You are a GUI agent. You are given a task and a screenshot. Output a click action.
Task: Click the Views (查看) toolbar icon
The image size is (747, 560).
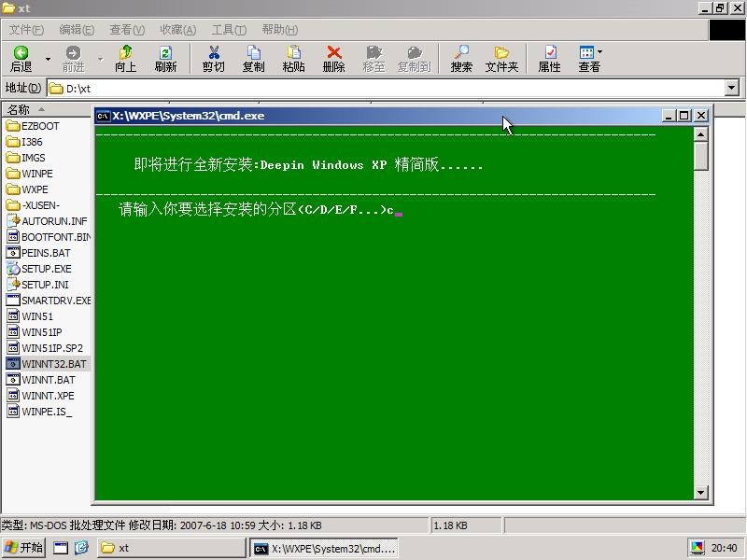pyautogui.click(x=586, y=52)
